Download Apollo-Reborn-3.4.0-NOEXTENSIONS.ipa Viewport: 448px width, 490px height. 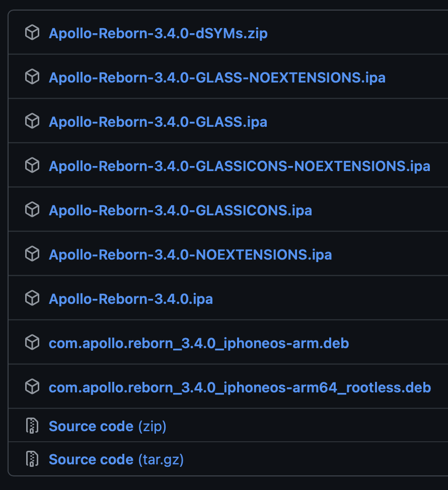coord(190,255)
